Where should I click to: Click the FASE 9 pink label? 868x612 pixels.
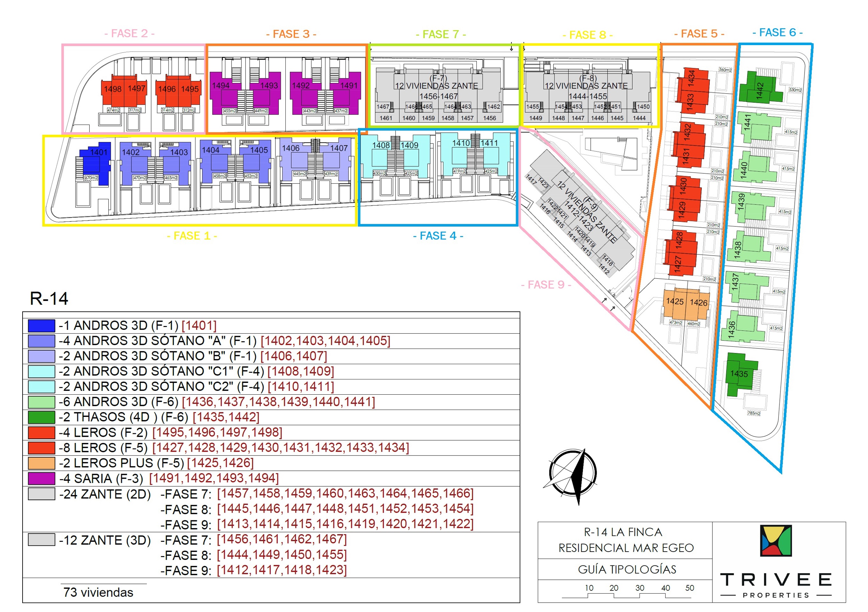(546, 285)
